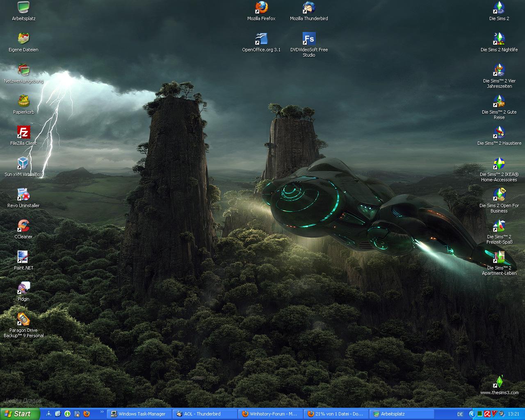
Task: Click the system clock showing 13:21
Action: (514, 414)
